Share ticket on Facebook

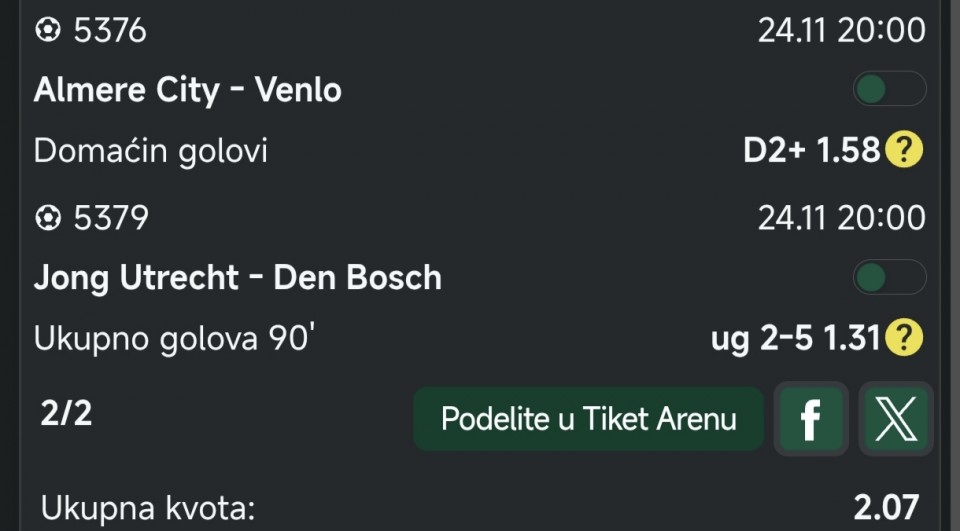(810, 419)
